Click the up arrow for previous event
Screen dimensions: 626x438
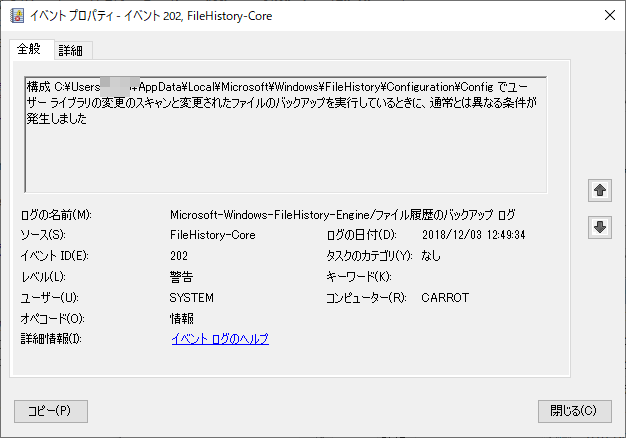[x=600, y=189]
